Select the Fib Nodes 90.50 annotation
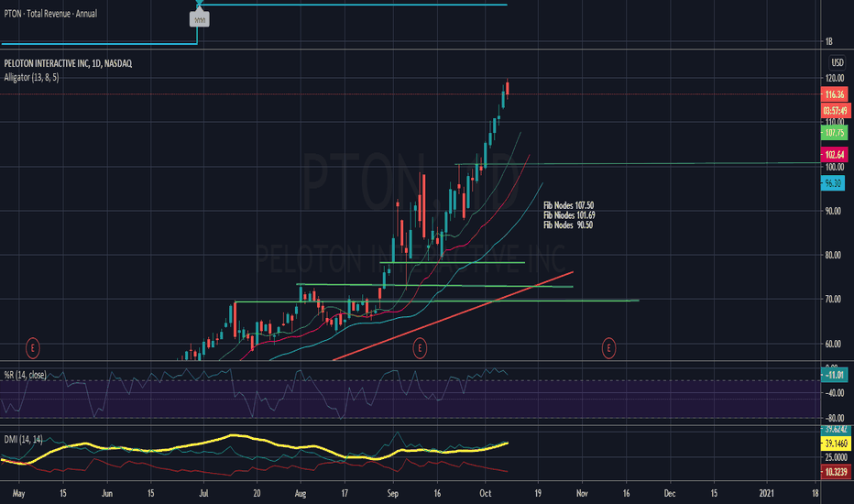 coord(568,225)
